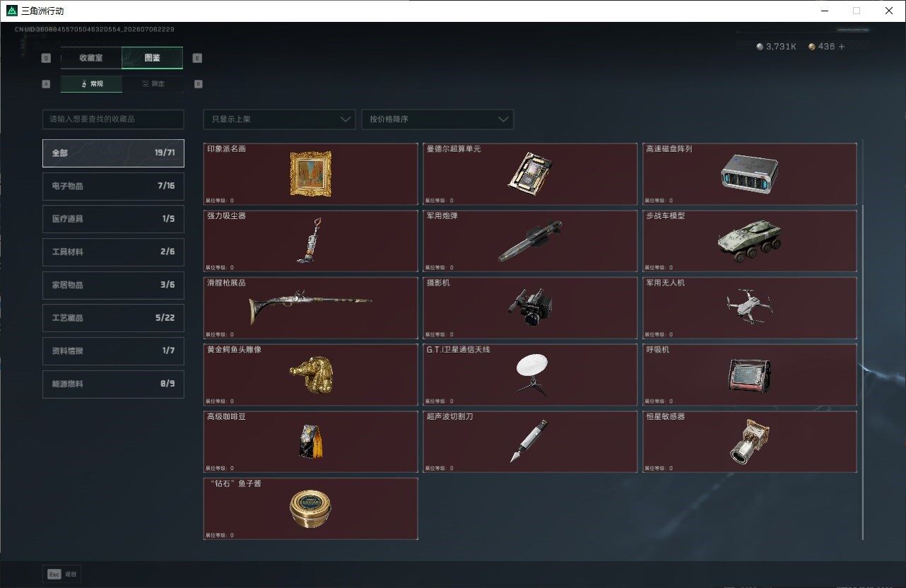Show 全部 category with 19/71 items

pyautogui.click(x=113, y=153)
